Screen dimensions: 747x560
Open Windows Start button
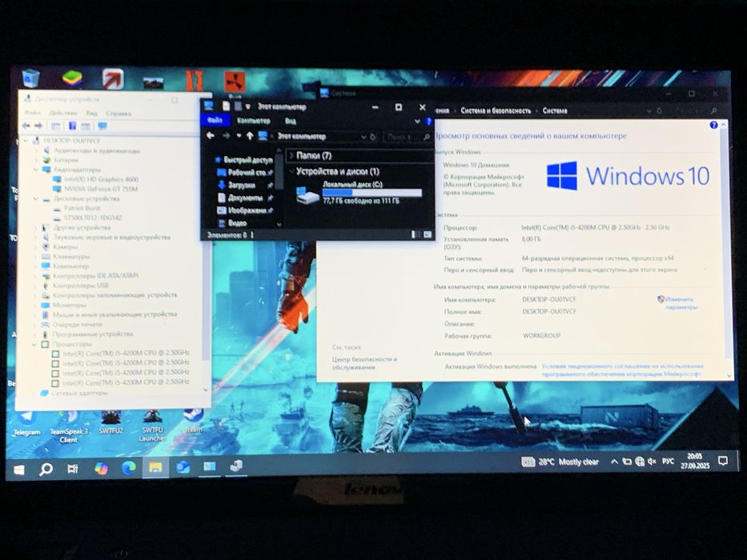[19, 470]
